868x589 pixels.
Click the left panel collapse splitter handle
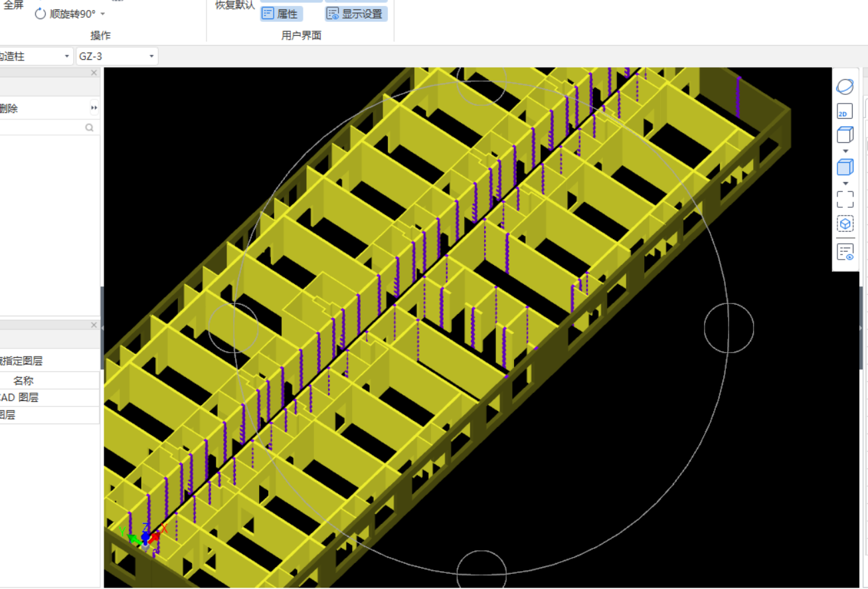click(x=102, y=328)
